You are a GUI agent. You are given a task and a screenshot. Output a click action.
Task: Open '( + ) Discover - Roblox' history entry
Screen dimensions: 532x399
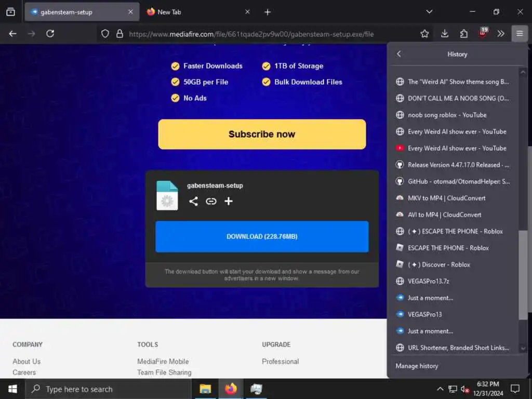click(455, 264)
